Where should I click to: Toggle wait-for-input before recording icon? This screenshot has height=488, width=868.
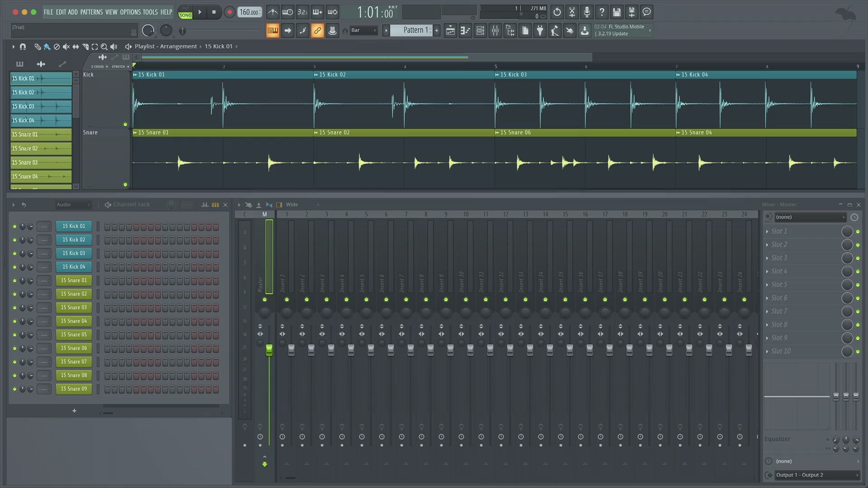(288, 12)
